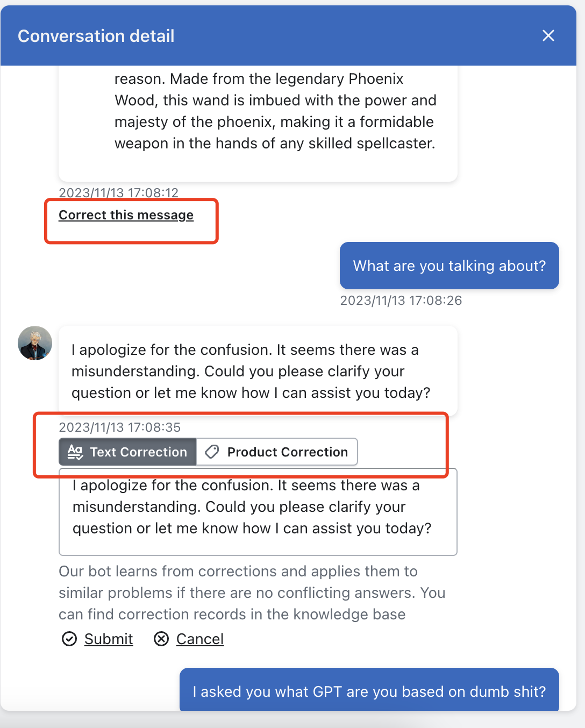This screenshot has height=728, width=585.
Task: Click the "Conversation detail" header title
Action: [96, 36]
